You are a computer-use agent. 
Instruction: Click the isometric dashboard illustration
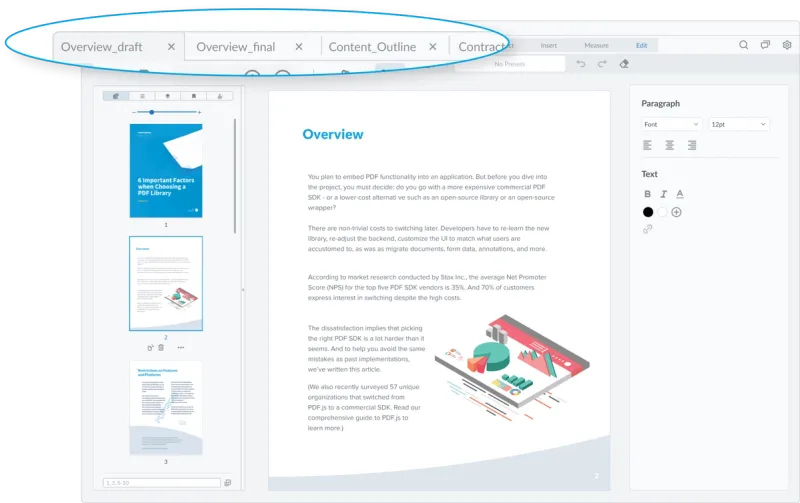512,367
